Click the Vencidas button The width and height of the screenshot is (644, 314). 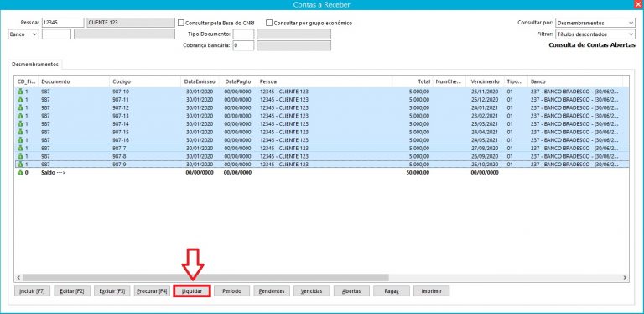(x=312, y=291)
